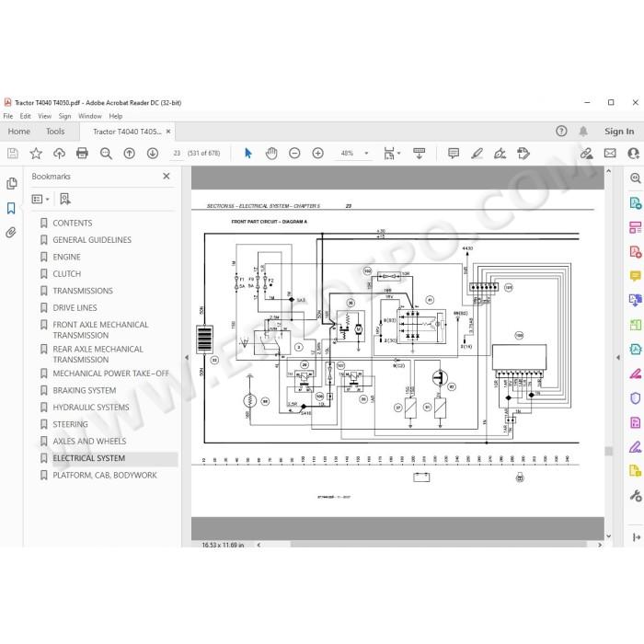Open the Sign document tool
The height and width of the screenshot is (644, 644).
(500, 154)
